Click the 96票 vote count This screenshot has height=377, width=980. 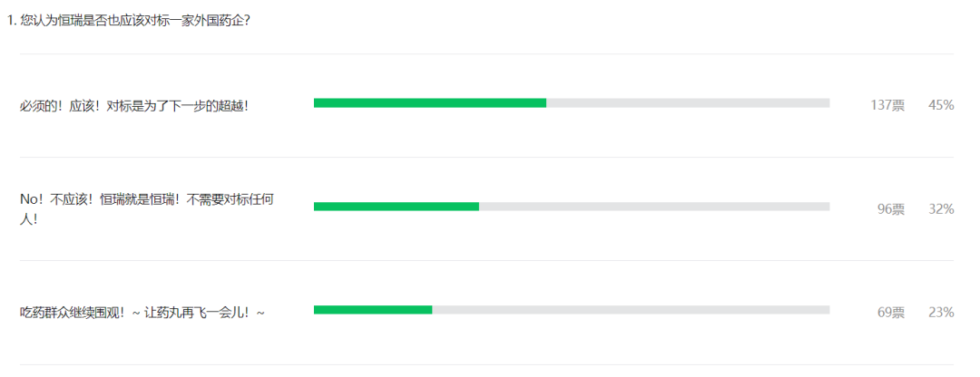[x=891, y=209]
